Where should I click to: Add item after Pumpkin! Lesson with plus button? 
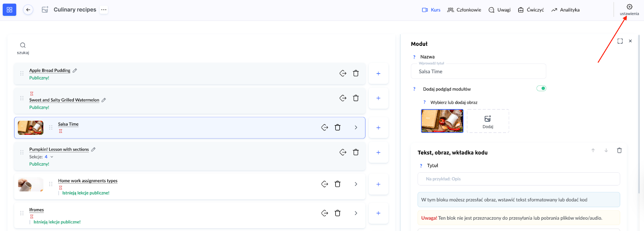pyautogui.click(x=378, y=153)
